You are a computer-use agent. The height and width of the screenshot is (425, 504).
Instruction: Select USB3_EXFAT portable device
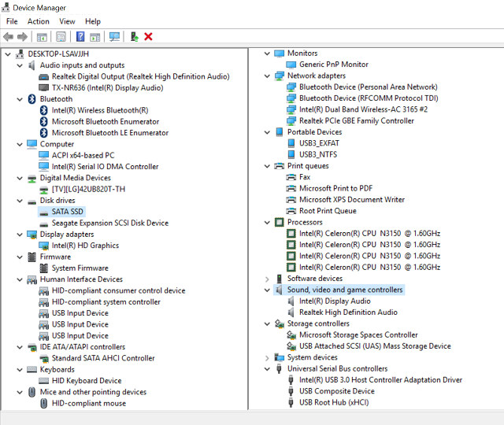point(319,143)
